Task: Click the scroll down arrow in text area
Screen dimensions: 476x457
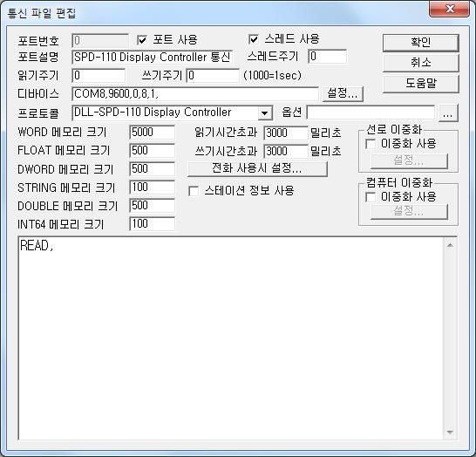Action: click(450, 432)
